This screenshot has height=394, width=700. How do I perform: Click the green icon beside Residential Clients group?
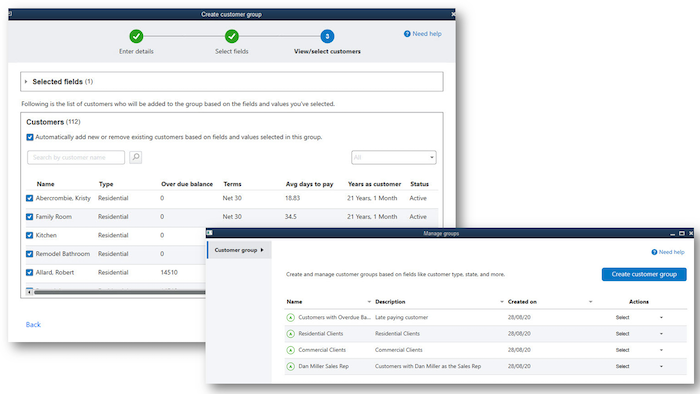291,334
